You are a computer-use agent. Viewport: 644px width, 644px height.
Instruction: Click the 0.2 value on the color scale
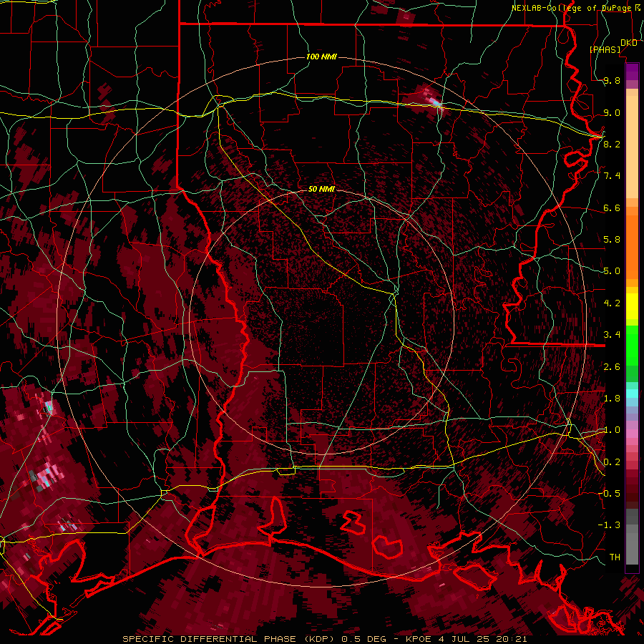pos(612,462)
